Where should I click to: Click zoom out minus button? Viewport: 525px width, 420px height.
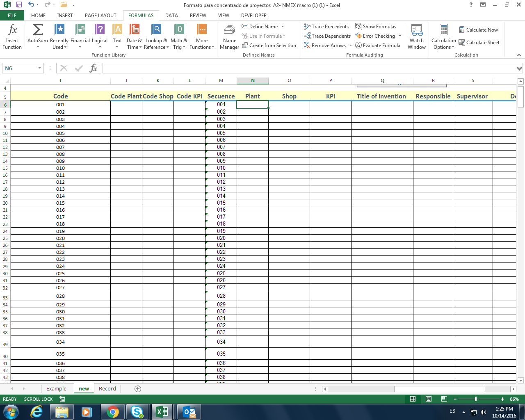coord(455,399)
